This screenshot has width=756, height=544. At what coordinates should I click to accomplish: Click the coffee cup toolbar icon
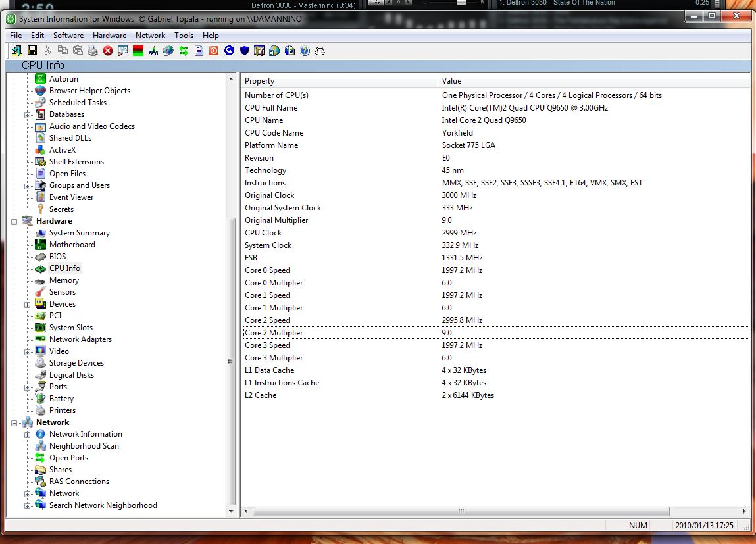click(x=320, y=51)
